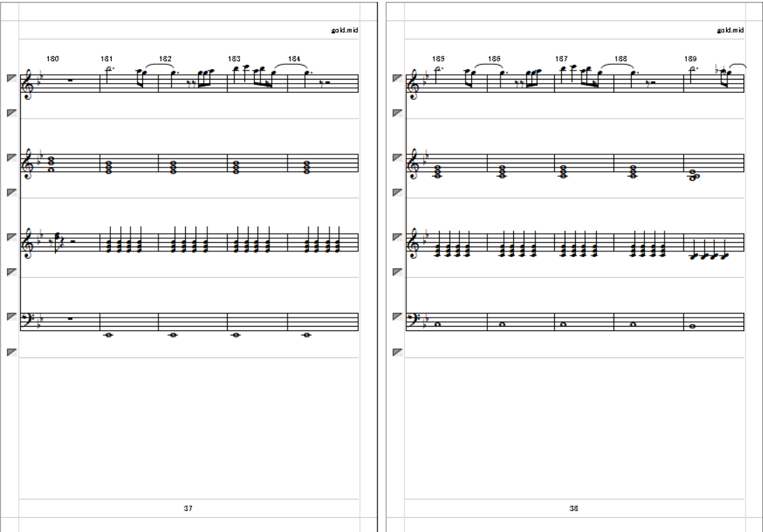
Task: Click third staff handle on page 38
Action: click(398, 237)
